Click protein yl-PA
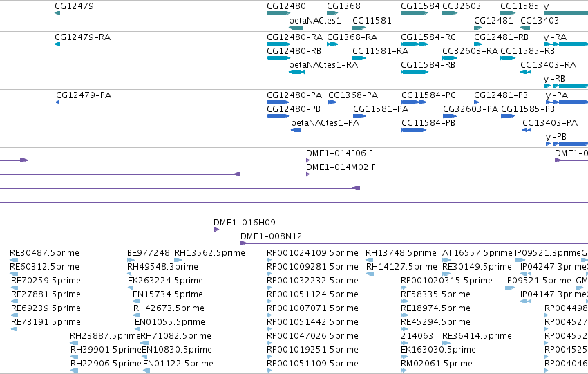 coord(557,95)
